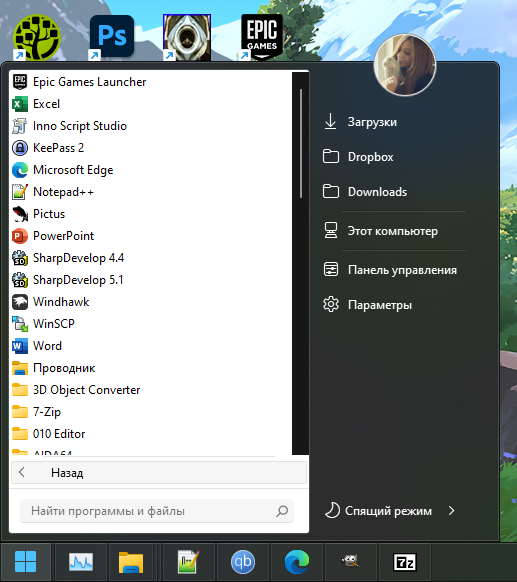Open the notepad-with-pencil taskbar icon
517x582 pixels.
click(189, 562)
